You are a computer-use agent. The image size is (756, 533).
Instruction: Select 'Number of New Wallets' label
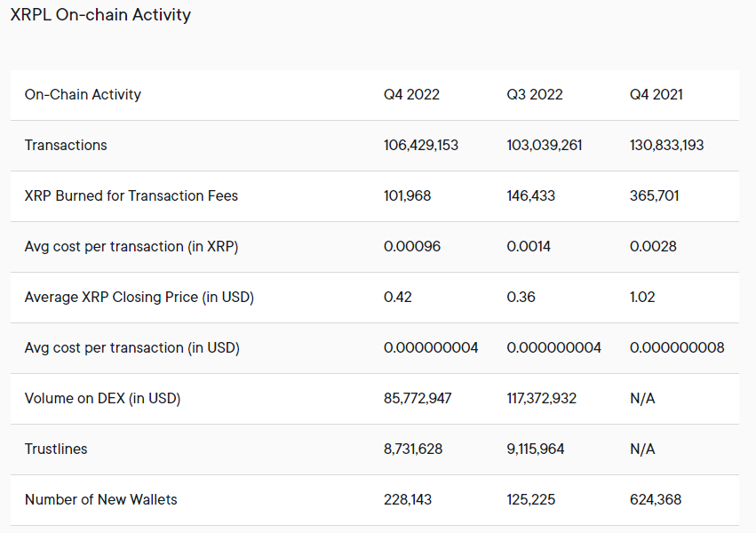(100, 499)
